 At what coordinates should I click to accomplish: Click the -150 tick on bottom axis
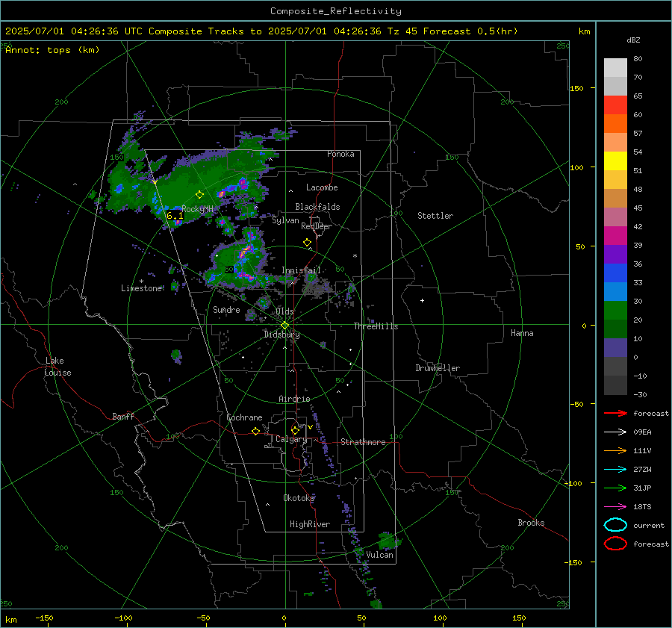[44, 618]
